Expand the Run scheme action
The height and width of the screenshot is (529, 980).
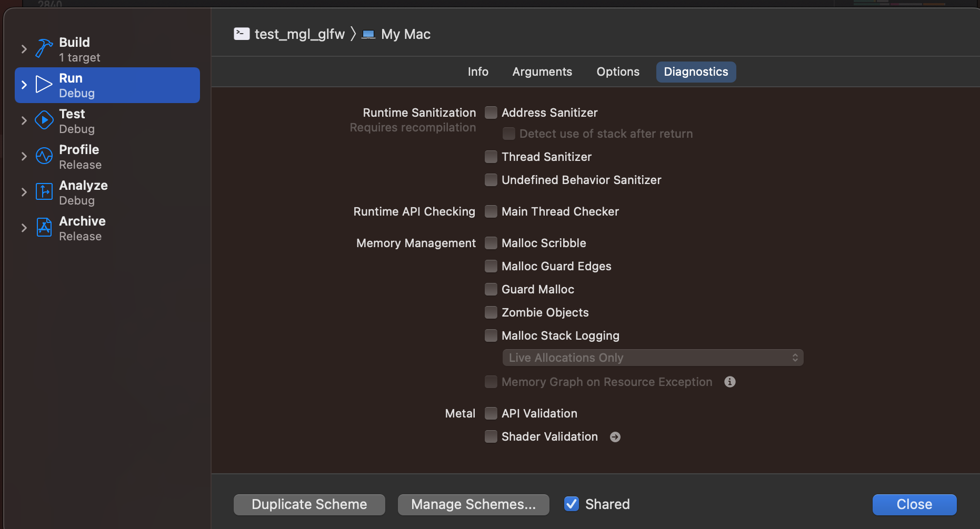tap(24, 84)
